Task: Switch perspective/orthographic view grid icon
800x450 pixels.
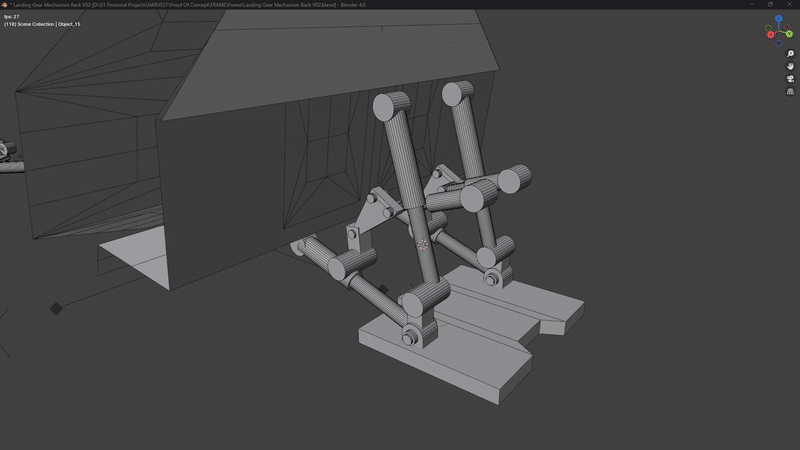Action: pyautogui.click(x=790, y=91)
